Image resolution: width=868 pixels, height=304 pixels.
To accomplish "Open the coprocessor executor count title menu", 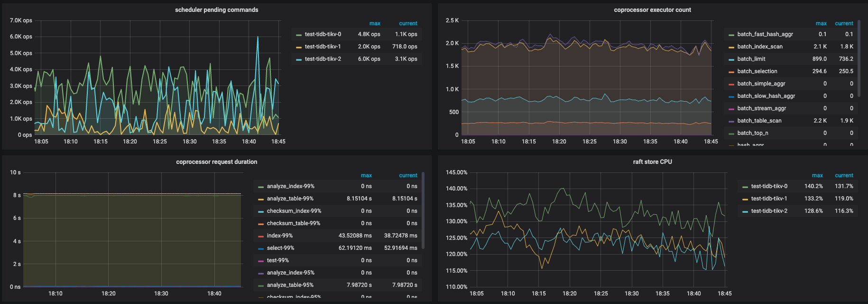I will click(652, 10).
